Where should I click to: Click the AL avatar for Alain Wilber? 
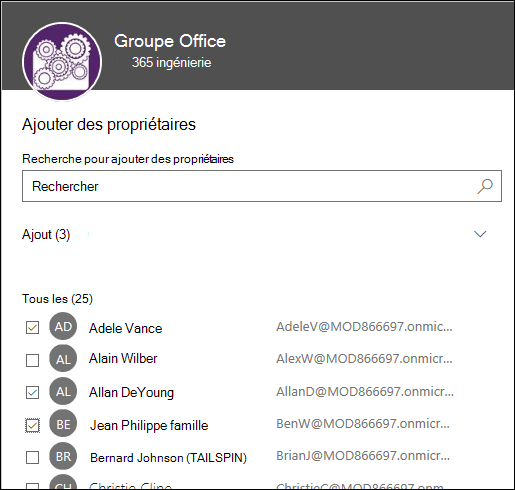63,359
